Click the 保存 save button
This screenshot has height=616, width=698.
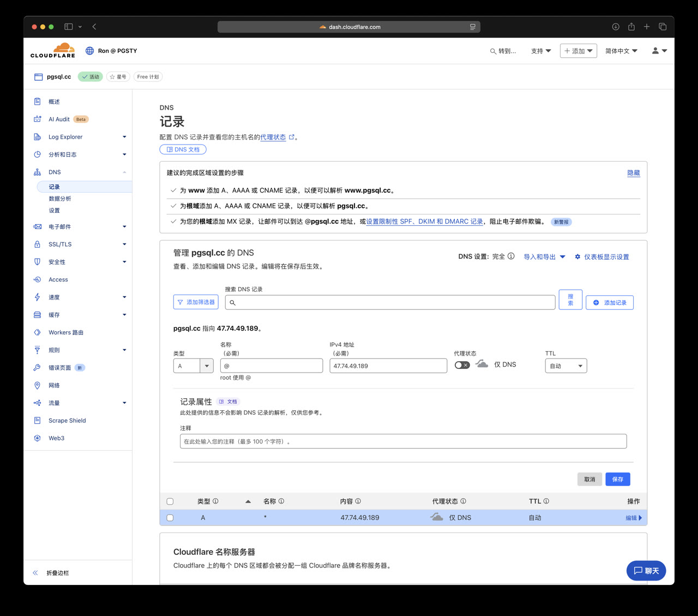click(618, 479)
